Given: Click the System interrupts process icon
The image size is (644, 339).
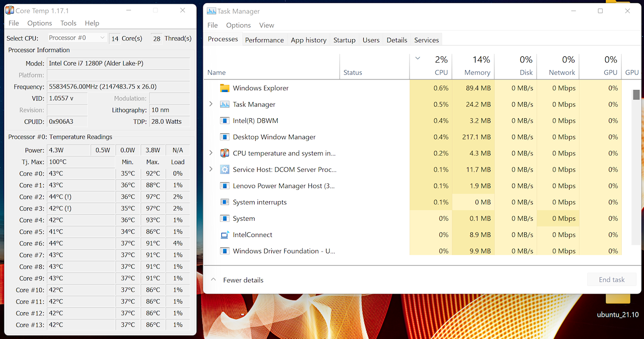Looking at the screenshot, I should [225, 202].
